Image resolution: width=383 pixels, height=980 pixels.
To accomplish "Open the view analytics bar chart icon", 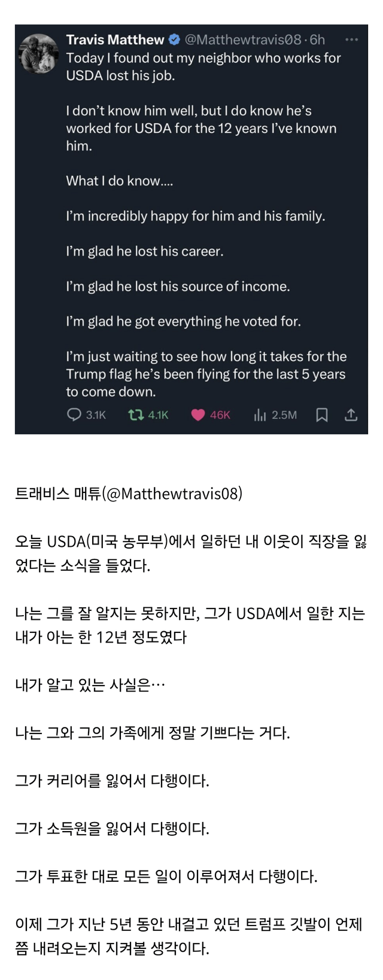I will click(260, 415).
